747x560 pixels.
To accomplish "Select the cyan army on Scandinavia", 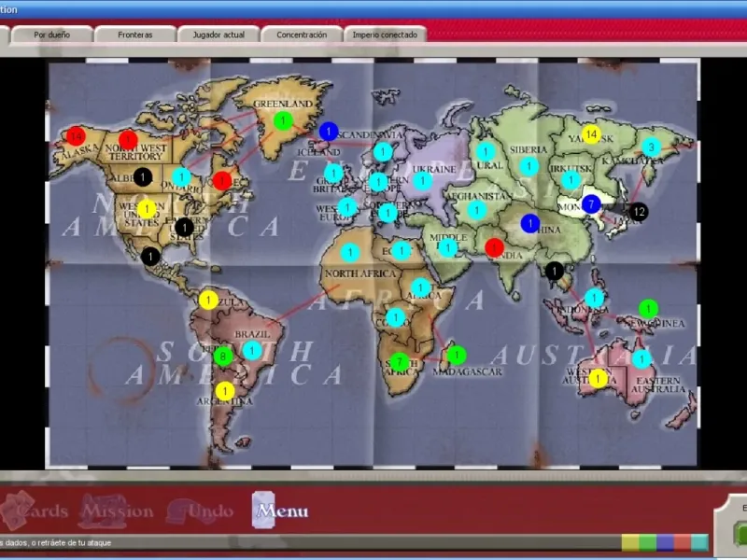I will pos(383,152).
